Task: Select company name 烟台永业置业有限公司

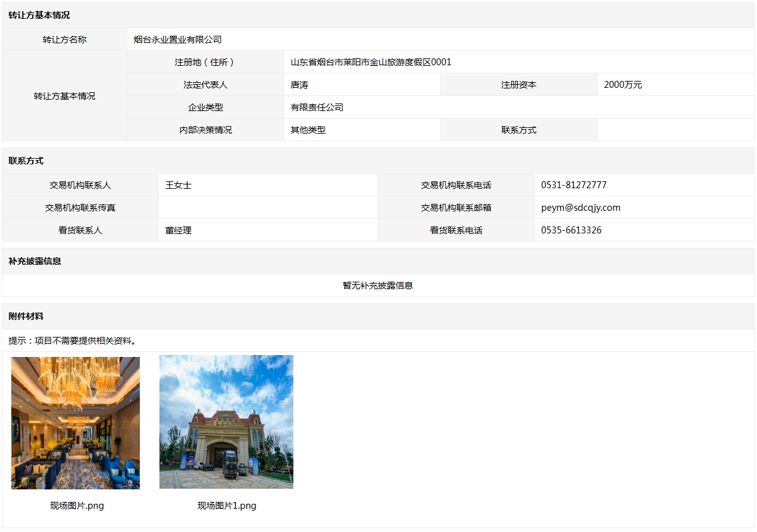Action: (x=177, y=40)
